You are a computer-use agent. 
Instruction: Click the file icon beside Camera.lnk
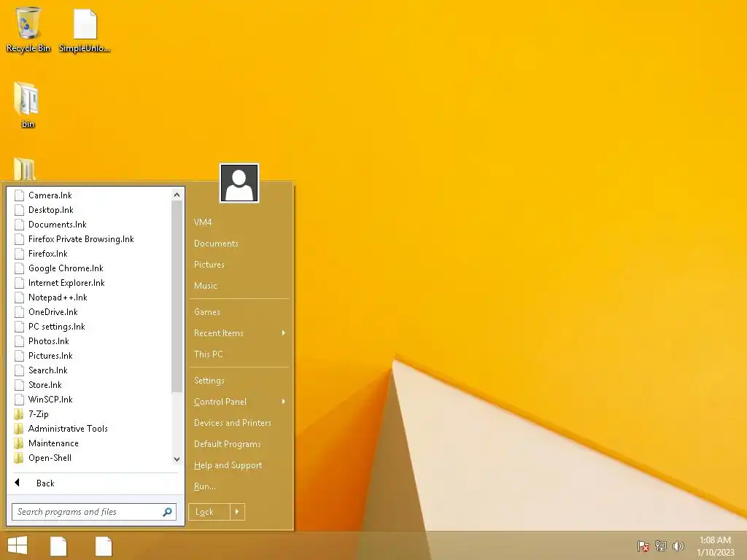tap(19, 195)
